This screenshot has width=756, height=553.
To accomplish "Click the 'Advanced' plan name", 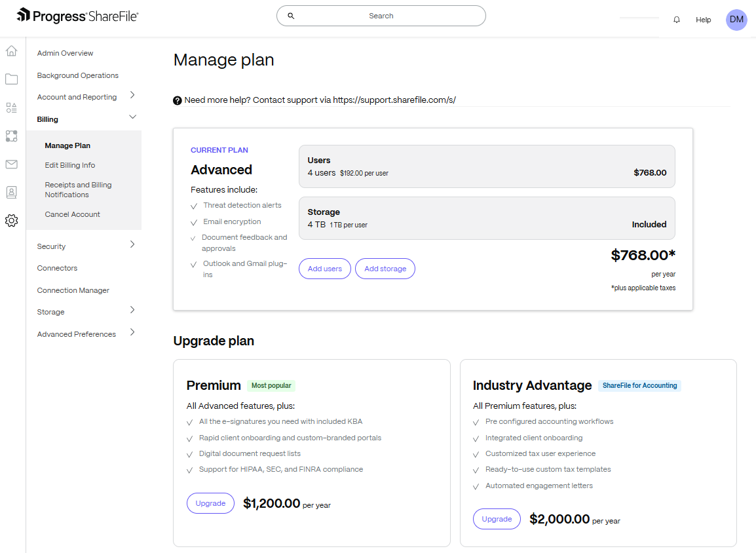I will (x=221, y=170).
